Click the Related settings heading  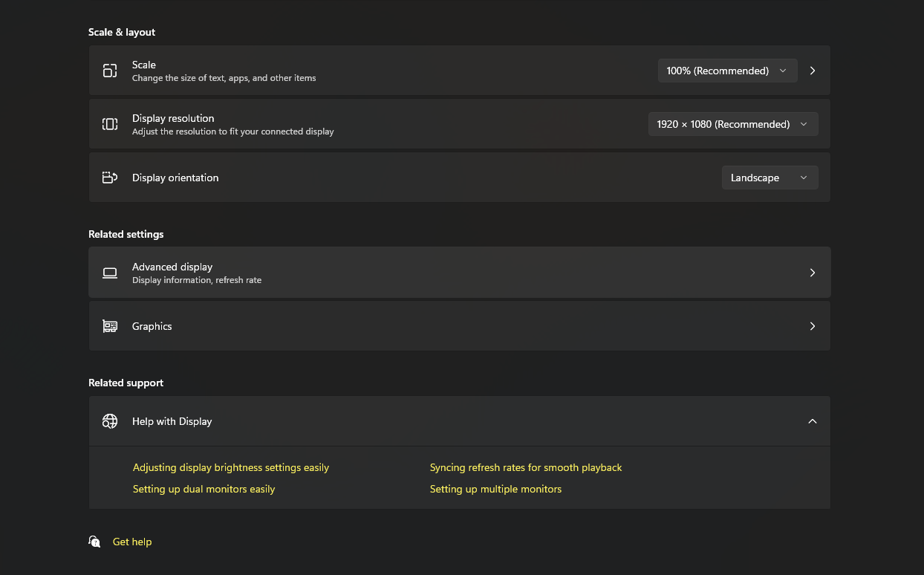126,234
